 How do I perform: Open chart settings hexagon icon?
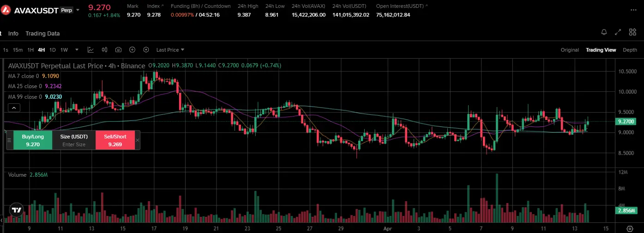click(x=146, y=50)
